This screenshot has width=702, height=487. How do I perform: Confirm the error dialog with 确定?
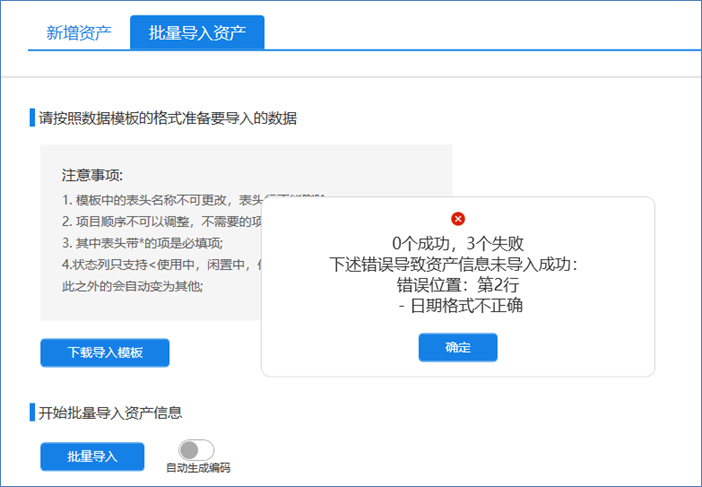click(458, 347)
